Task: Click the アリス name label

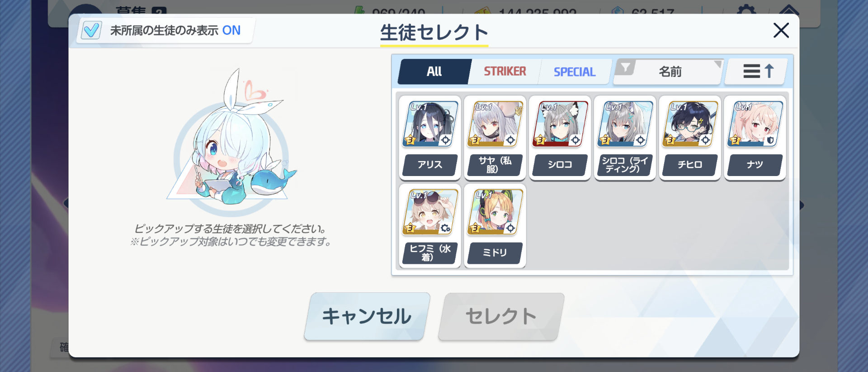Action: [430, 165]
